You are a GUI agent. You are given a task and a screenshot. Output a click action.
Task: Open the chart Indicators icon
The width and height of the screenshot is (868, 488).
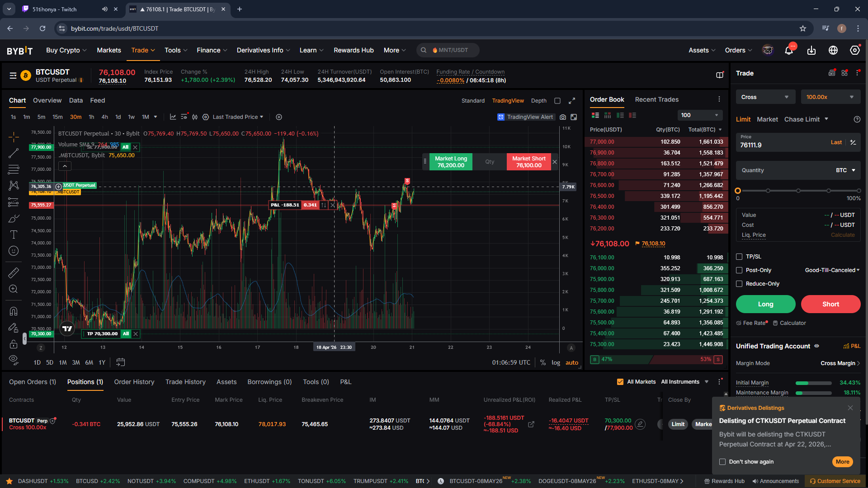(173, 117)
